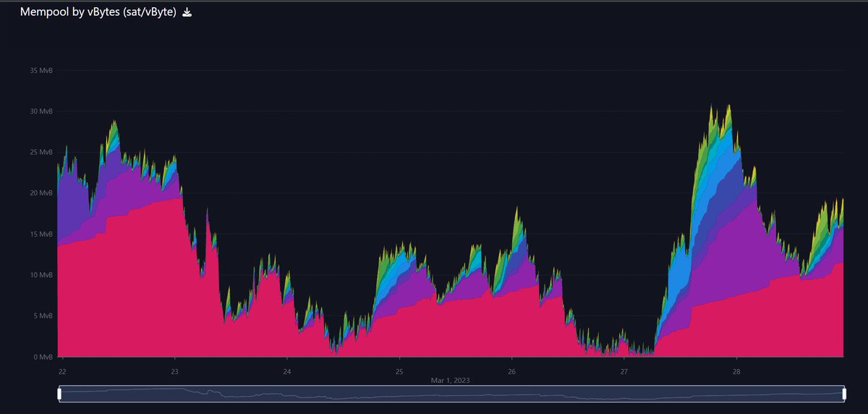Grab the left range slider handle
868x414 pixels.
tap(60, 394)
